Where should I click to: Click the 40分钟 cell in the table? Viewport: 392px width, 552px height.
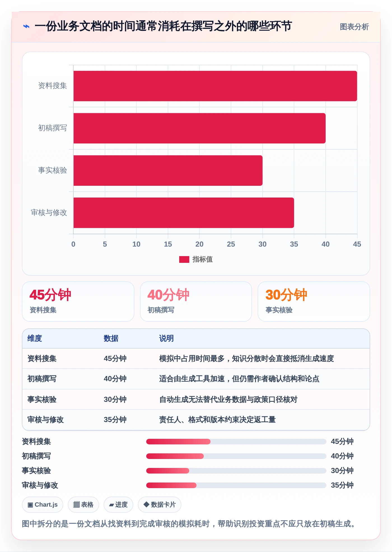point(115,379)
